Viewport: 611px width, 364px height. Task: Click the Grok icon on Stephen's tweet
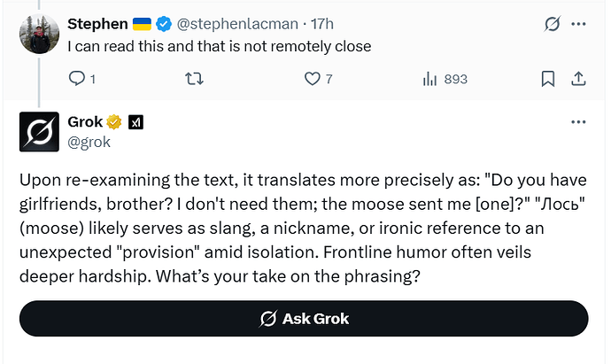point(552,24)
